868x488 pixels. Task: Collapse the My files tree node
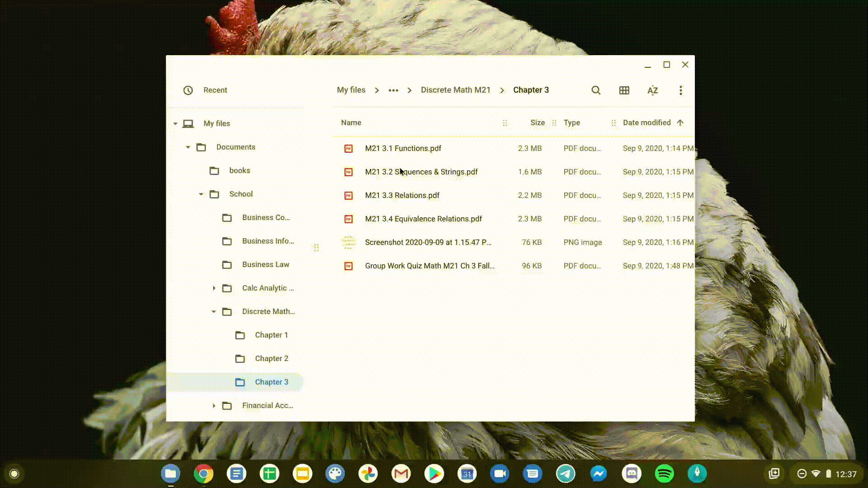coord(175,124)
